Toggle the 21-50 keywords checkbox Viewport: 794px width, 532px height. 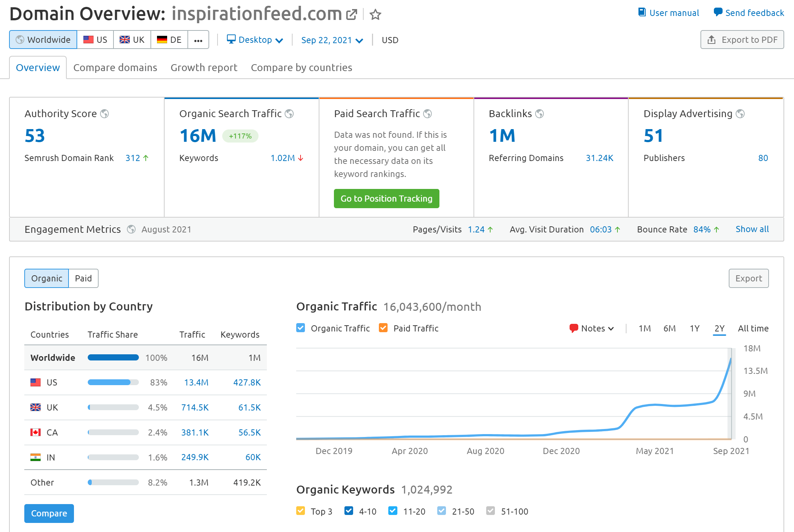tap(442, 511)
